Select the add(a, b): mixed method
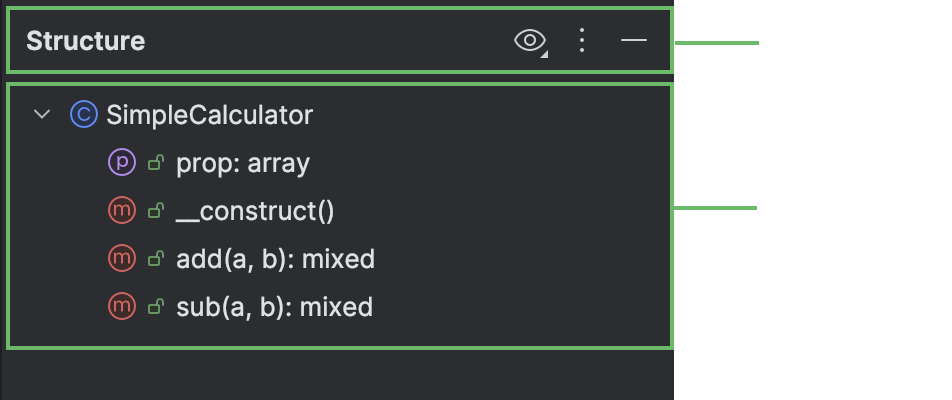Screen dimensions: 952x400 (275, 258)
